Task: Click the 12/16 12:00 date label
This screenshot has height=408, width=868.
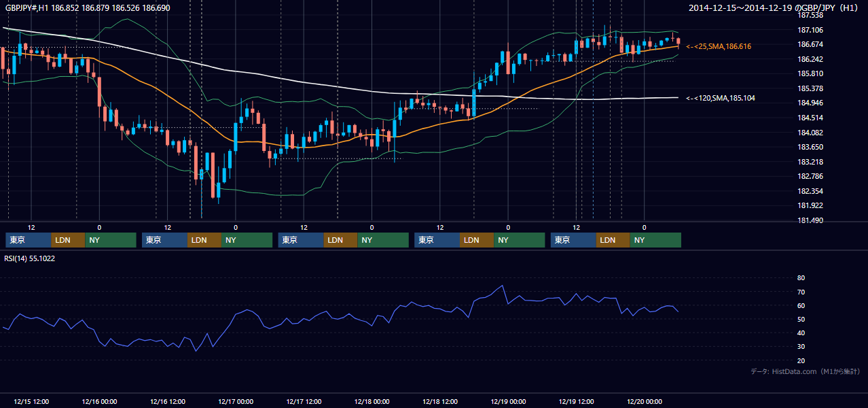Action: point(168,401)
